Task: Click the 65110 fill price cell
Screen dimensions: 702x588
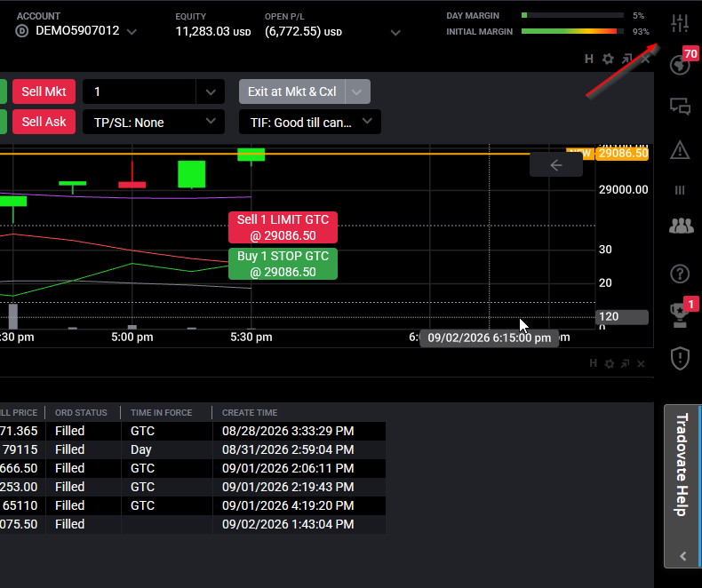Action: click(22, 505)
